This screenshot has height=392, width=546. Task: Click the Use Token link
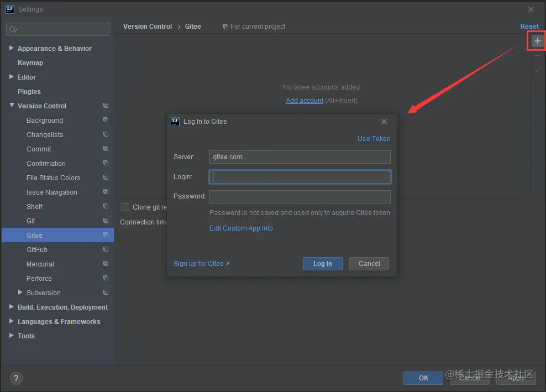tap(374, 139)
